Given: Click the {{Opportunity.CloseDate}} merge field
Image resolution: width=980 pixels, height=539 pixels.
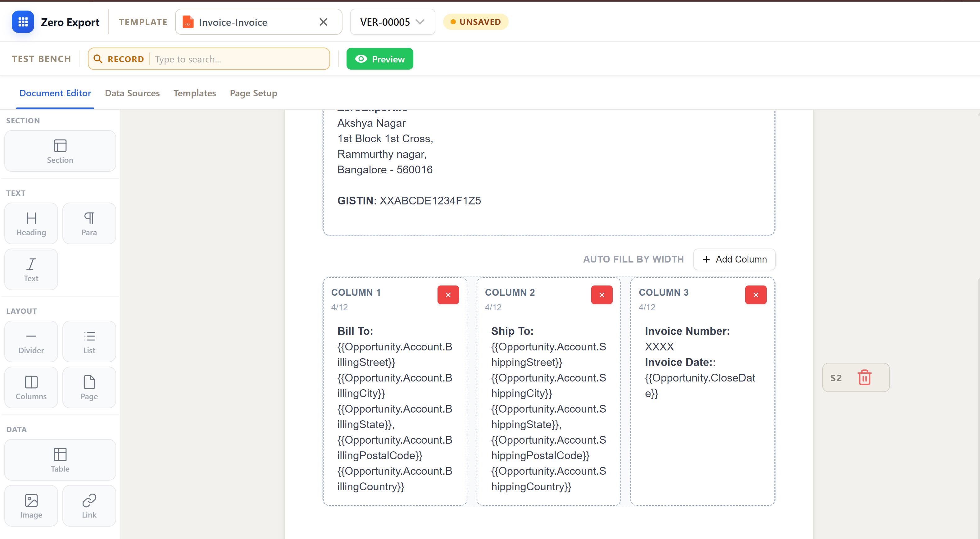Looking at the screenshot, I should click(x=700, y=386).
